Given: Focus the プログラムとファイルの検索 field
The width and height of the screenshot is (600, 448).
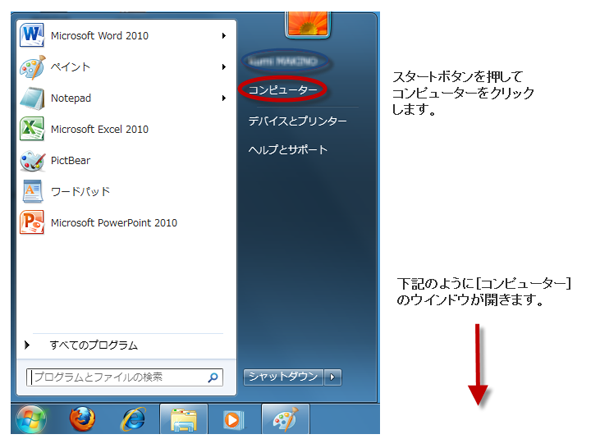Looking at the screenshot, I should (124, 378).
